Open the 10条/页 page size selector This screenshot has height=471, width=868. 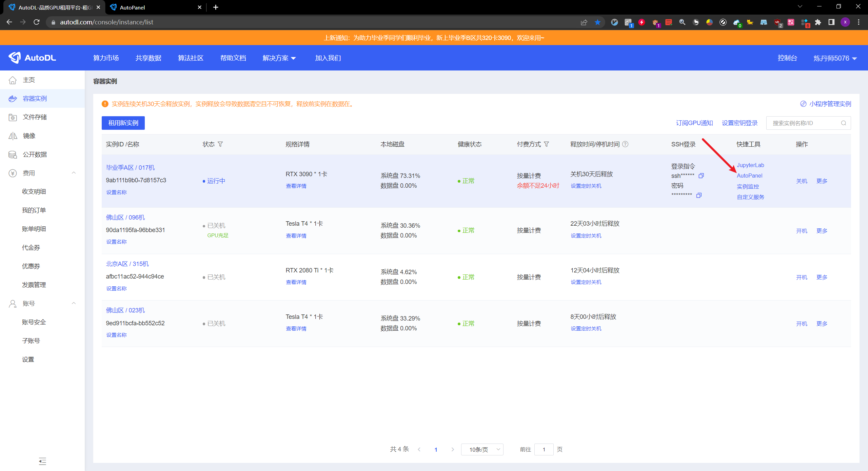[482, 449]
